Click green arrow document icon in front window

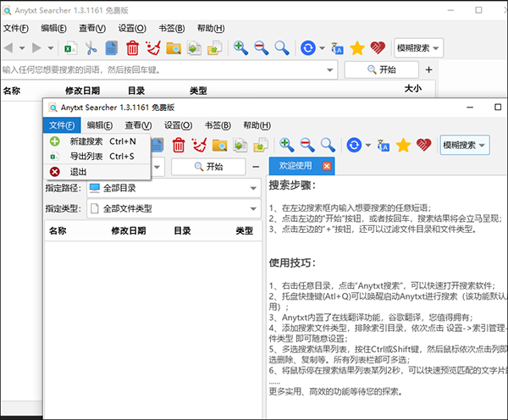click(x=240, y=145)
